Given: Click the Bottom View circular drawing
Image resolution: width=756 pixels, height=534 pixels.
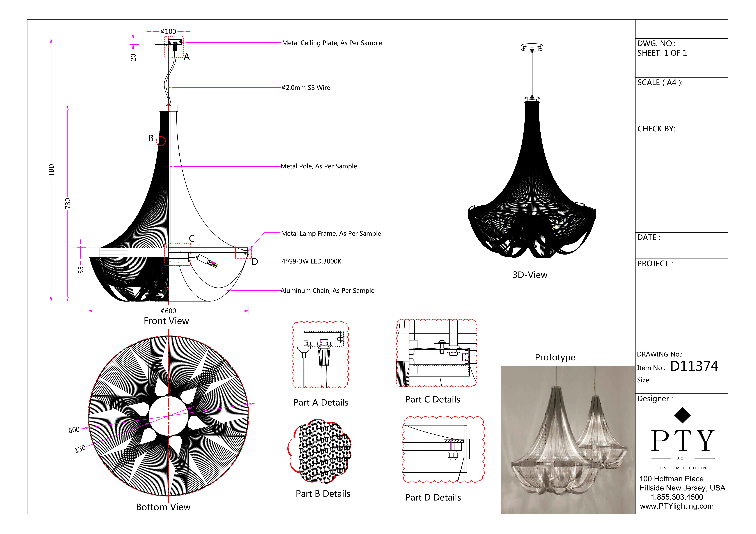Looking at the screenshot, I should pos(168,416).
